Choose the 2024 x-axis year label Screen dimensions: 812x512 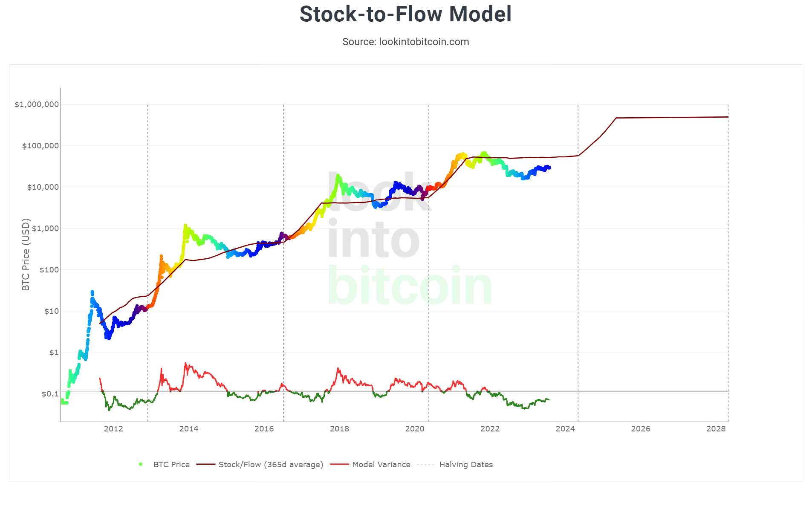click(565, 429)
